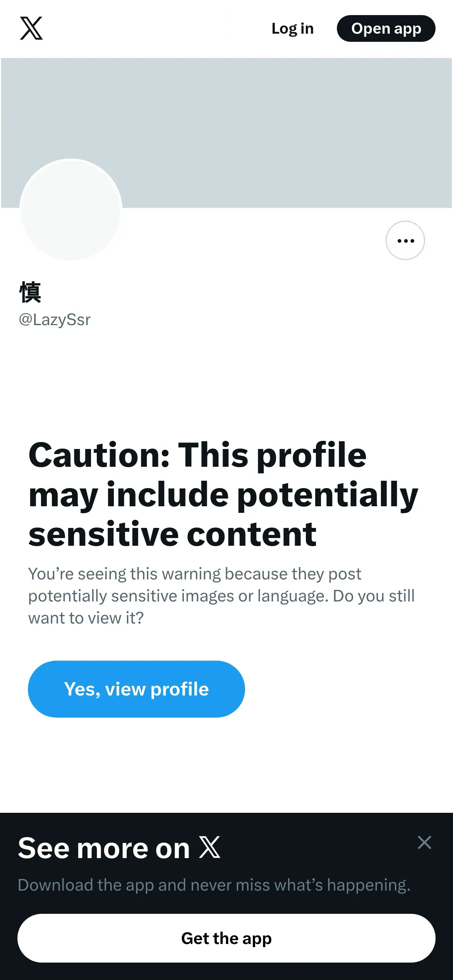
Task: Open the three-dot more options menu
Action: (x=405, y=240)
